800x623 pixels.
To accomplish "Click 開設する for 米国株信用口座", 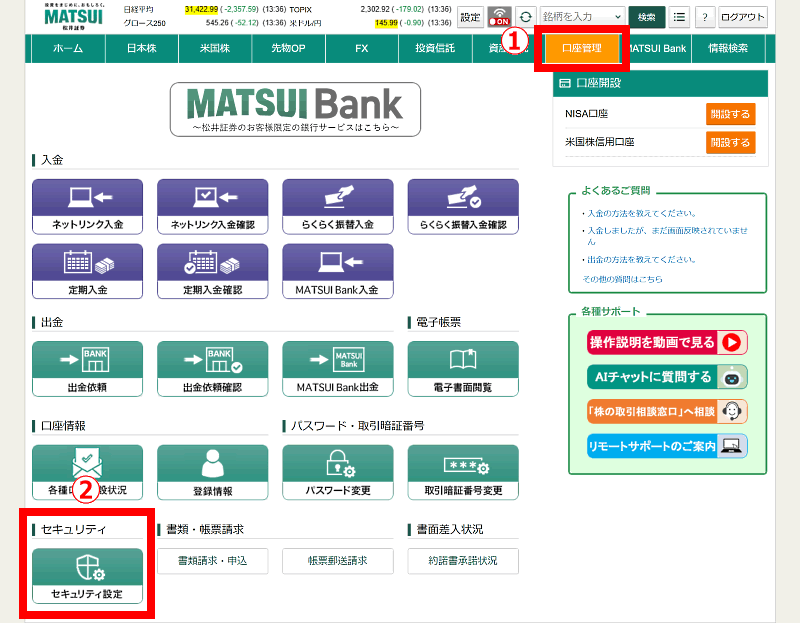I will pyautogui.click(x=730, y=142).
